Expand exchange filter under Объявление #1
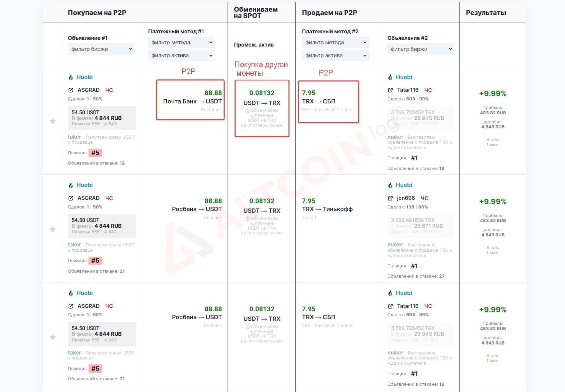 (101, 49)
